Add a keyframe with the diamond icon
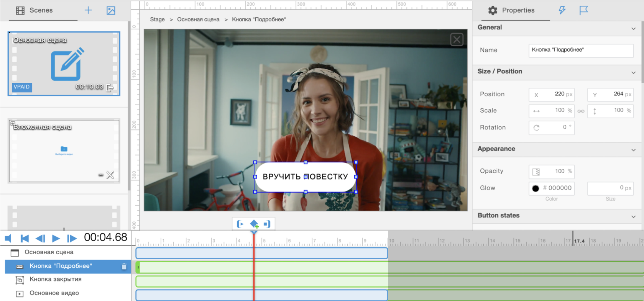 (x=254, y=224)
